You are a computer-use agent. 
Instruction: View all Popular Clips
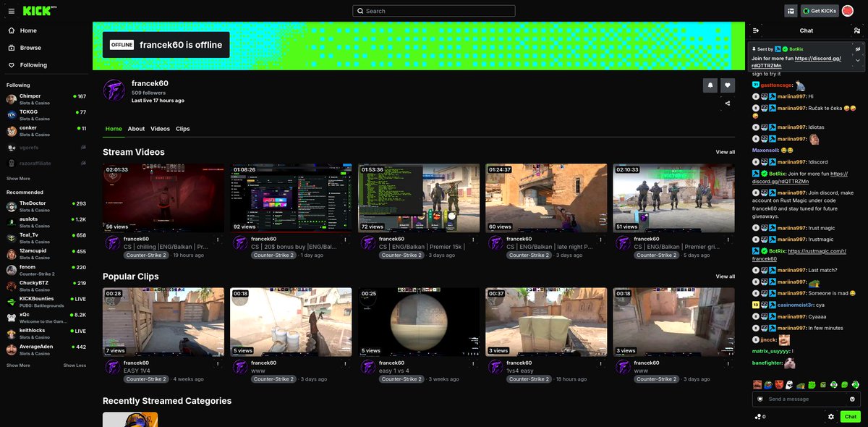click(x=725, y=276)
